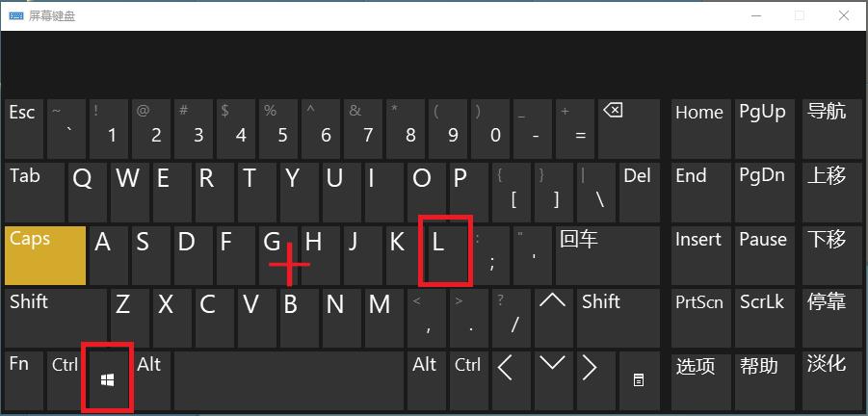Toggle the ScrLk scroll lock key

[x=762, y=318]
